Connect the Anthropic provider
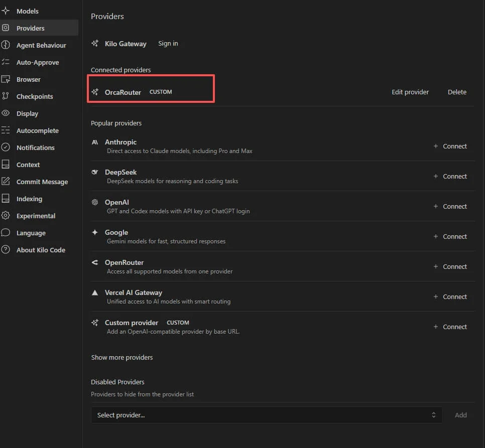Viewport: 485px width, 448px height. pyautogui.click(x=450, y=146)
